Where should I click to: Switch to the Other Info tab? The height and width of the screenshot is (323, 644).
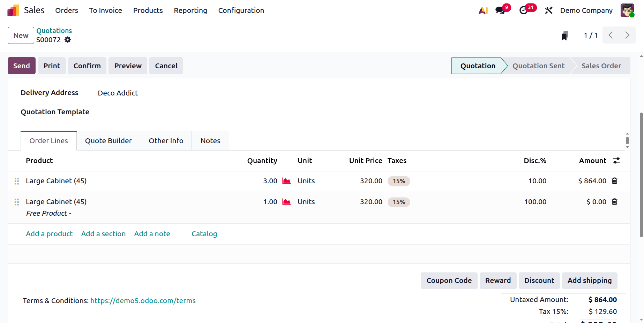pyautogui.click(x=166, y=140)
